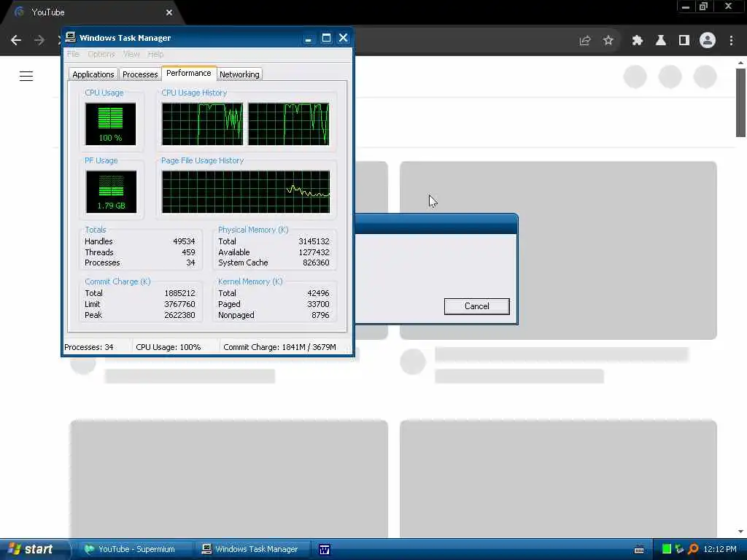This screenshot has width=747, height=560.
Task: Click the keyboard icon in system tray
Action: (639, 550)
